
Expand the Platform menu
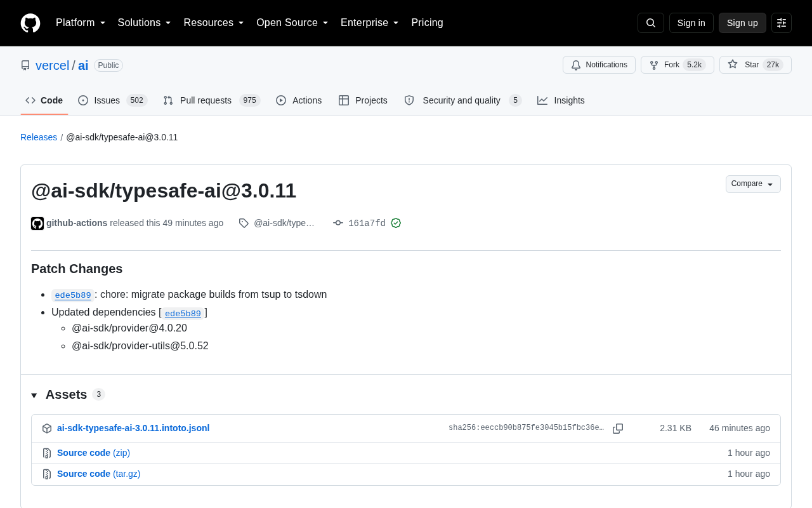(81, 23)
